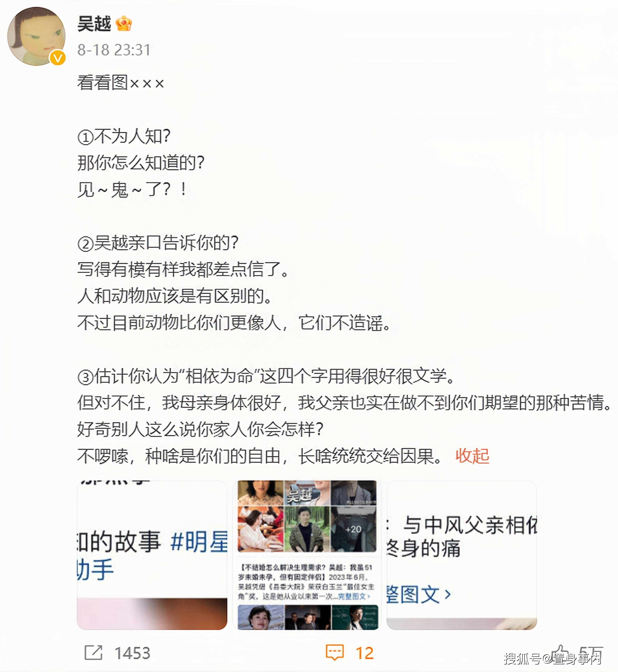Collapse the post with 收起
Viewport: 618px width, 672px height.
click(x=472, y=456)
